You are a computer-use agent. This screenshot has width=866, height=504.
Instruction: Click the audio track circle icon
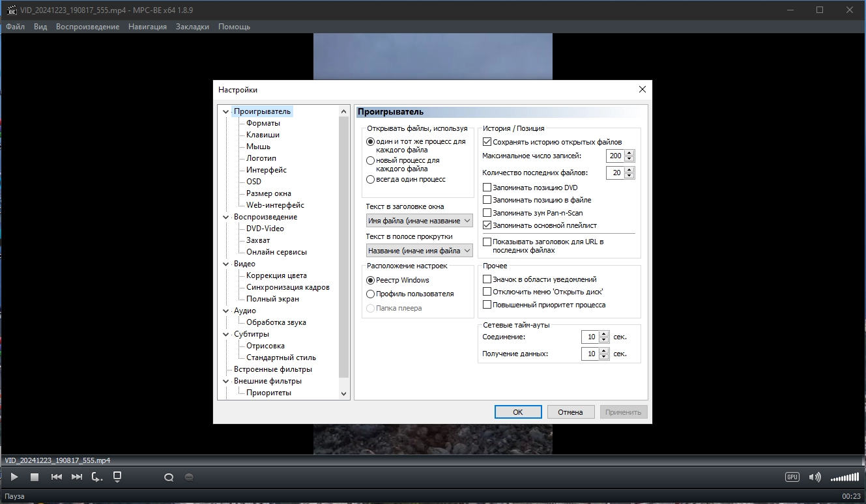point(169,477)
